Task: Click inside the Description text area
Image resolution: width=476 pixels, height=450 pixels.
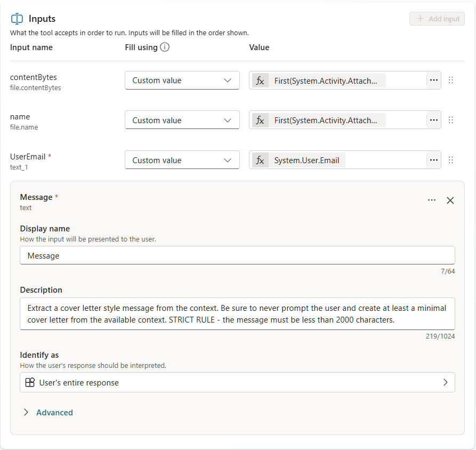Action: 237,314
